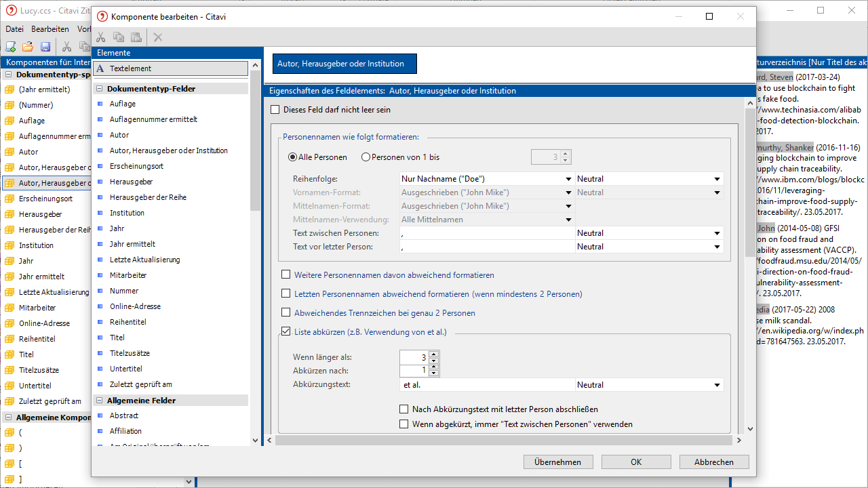Click the Abkürzungstext input field 'et al.'
Screen dimensions: 868x488
click(487, 385)
